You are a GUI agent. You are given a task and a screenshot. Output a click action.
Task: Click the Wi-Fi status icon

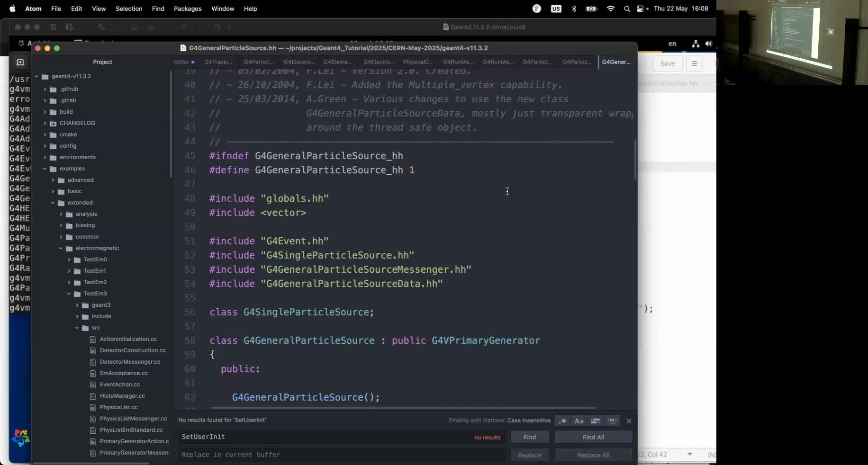point(611,9)
